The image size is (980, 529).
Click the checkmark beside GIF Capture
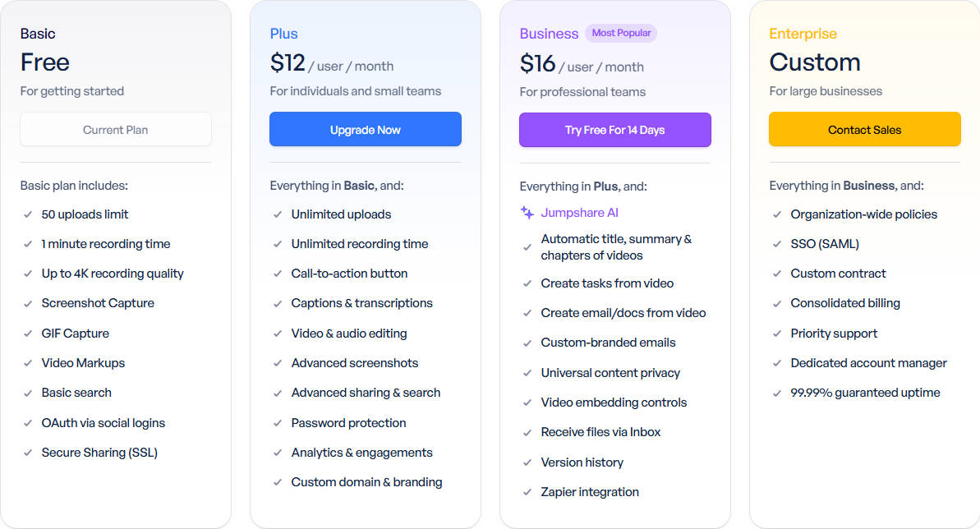(27, 333)
